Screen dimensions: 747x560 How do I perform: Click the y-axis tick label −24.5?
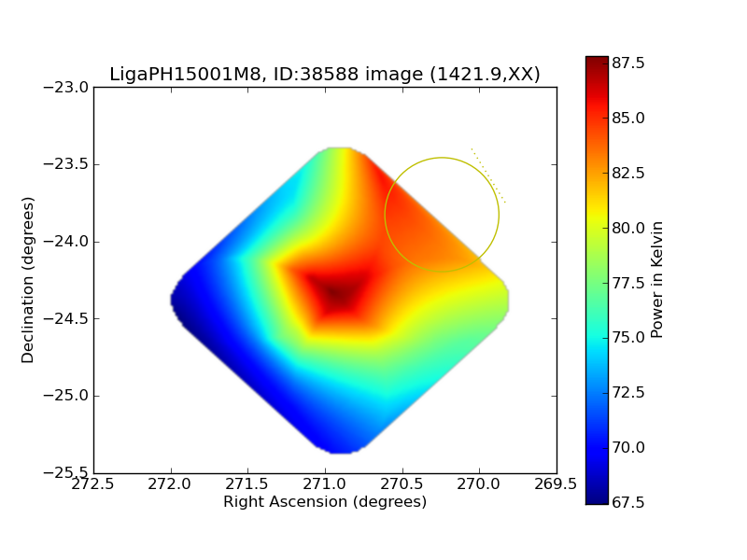[x=66, y=319]
